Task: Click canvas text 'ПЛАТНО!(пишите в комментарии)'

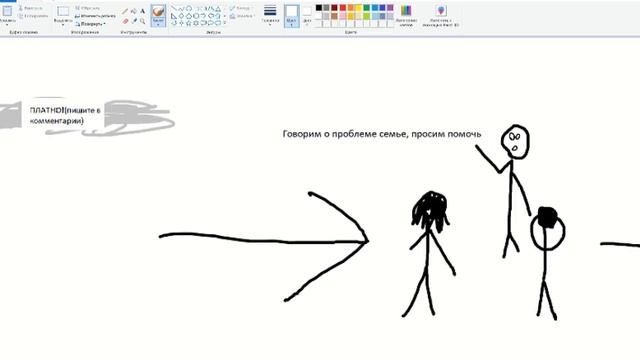Action: pos(65,116)
